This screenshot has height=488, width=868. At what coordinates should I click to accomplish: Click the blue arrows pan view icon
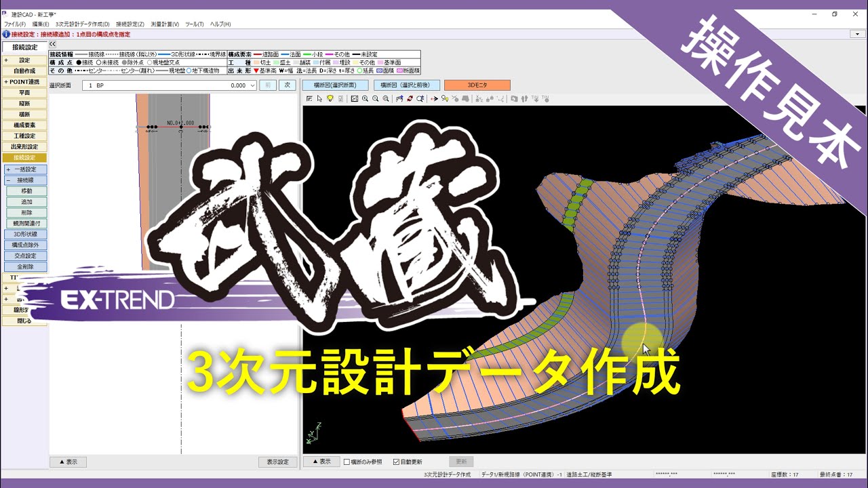click(399, 99)
